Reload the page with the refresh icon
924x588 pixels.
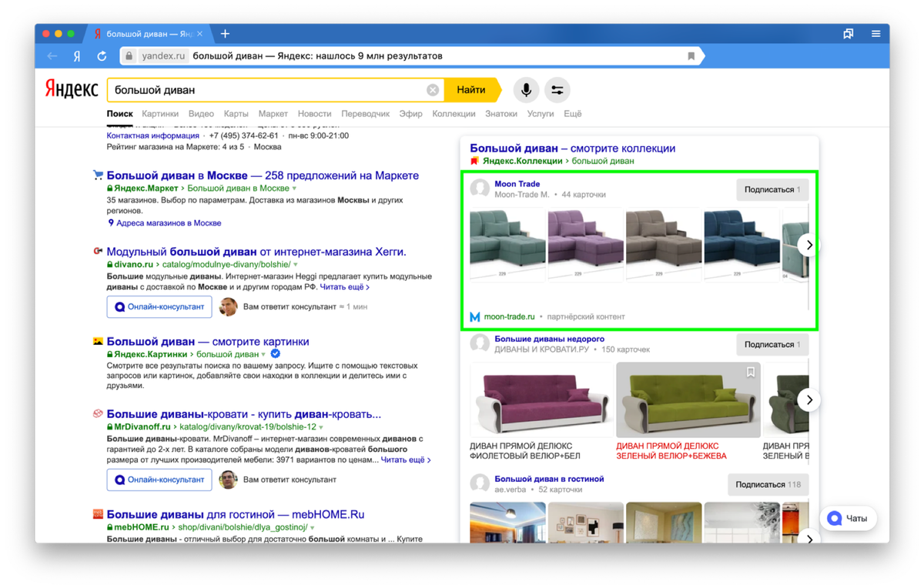point(102,56)
